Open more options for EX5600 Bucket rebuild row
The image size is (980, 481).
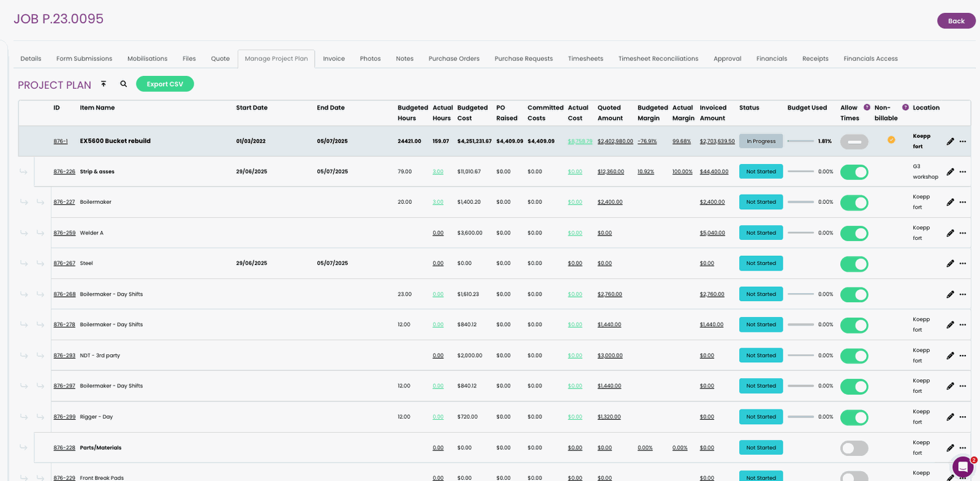click(x=963, y=141)
